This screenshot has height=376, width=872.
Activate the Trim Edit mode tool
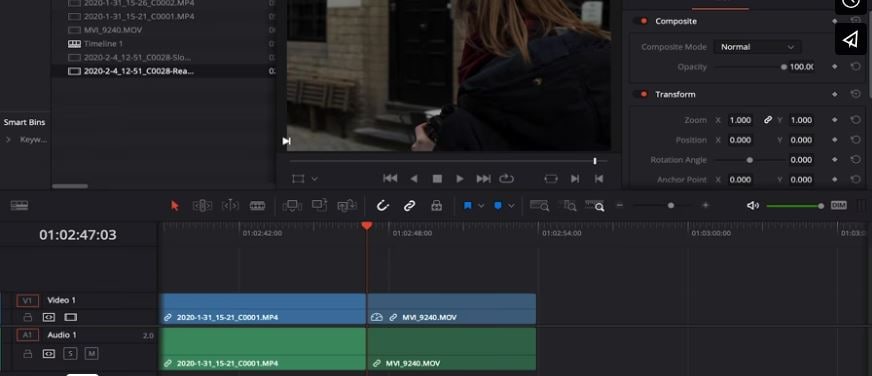(x=202, y=206)
